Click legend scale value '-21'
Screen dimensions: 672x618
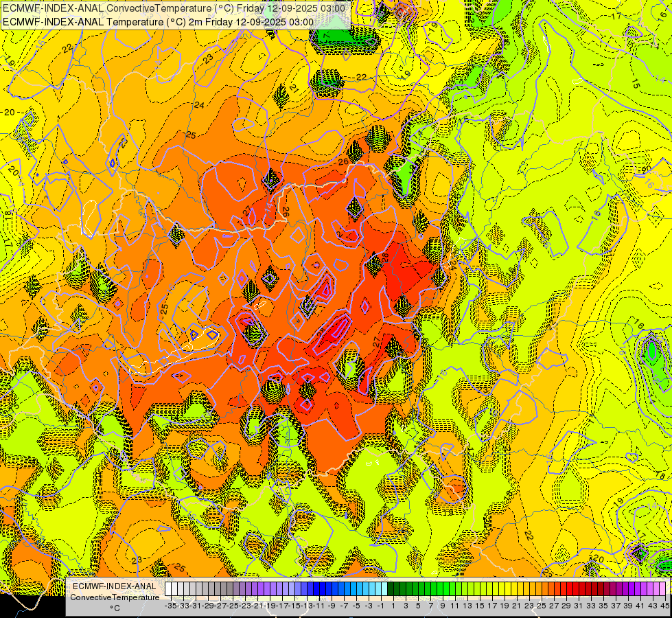tap(258, 606)
